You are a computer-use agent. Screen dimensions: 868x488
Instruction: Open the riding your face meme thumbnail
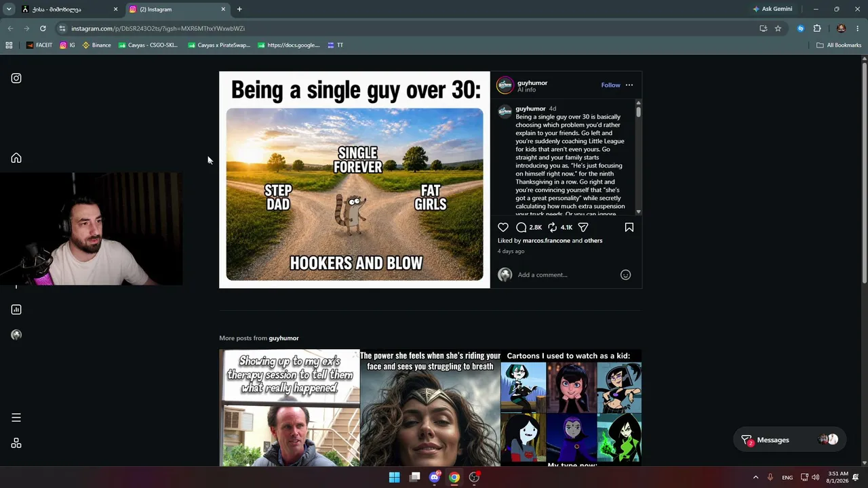(431, 408)
